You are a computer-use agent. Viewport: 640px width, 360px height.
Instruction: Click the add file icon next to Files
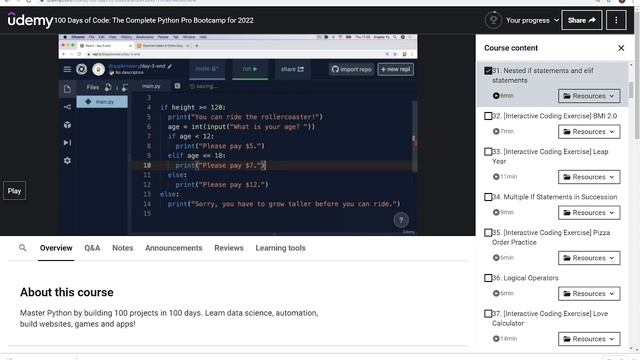(x=108, y=87)
